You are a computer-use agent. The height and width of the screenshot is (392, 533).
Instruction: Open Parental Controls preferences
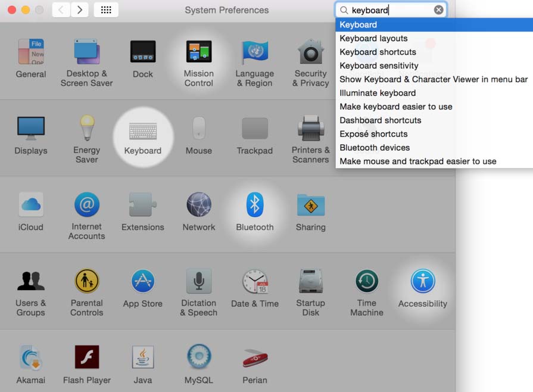[x=87, y=293]
